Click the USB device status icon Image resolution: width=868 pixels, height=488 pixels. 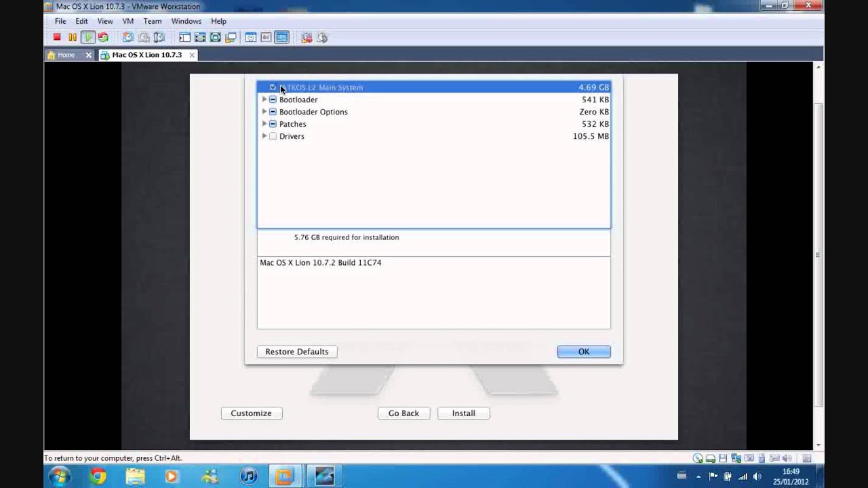click(762, 458)
